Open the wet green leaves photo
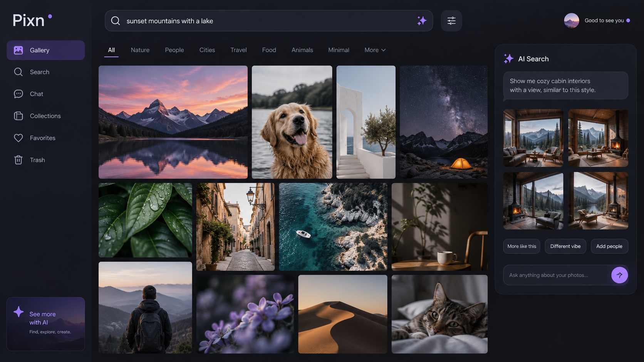The height and width of the screenshot is (362, 644). click(145, 220)
